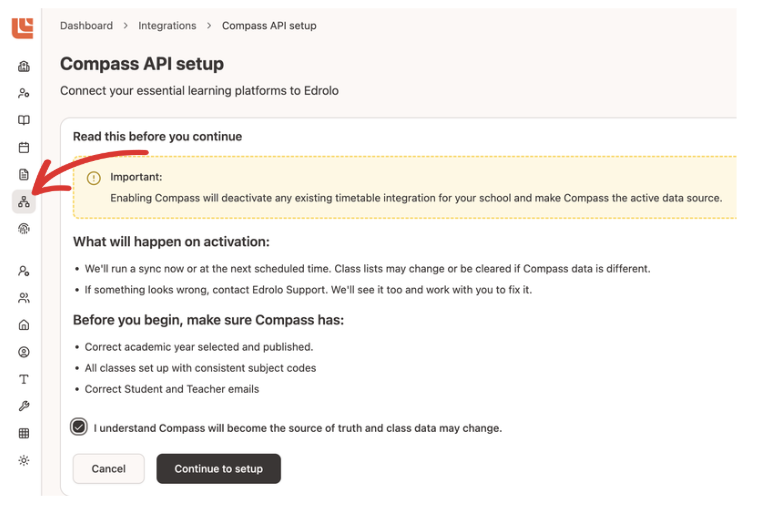Open the open-book icon in sidebar
The height and width of the screenshot is (520, 778).
click(24, 120)
